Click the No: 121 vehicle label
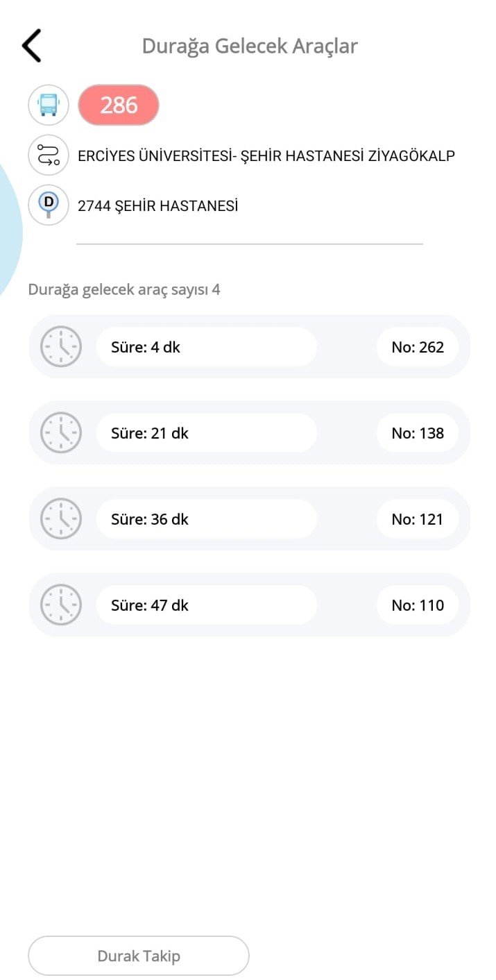Viewport: 496px width, 980px height. 418,518
